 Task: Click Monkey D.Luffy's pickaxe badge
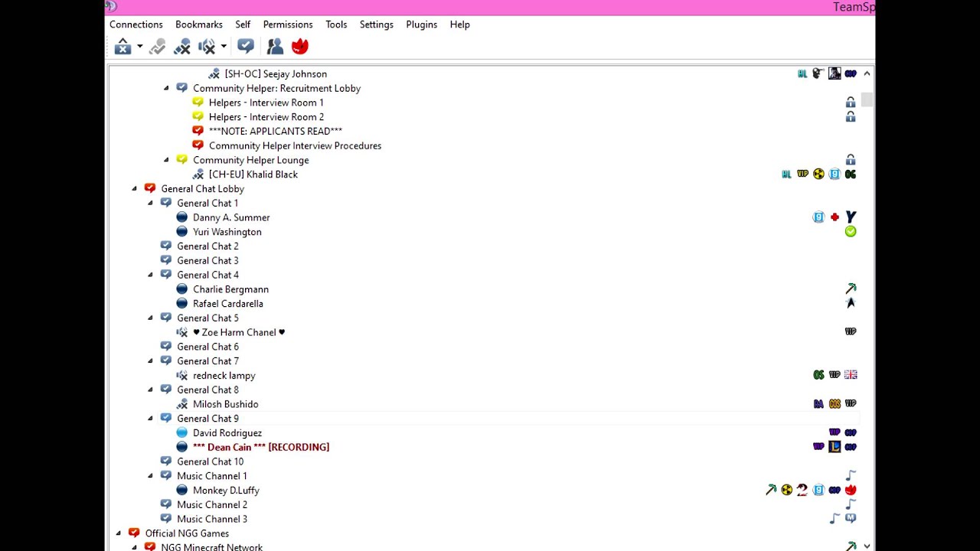pos(771,491)
